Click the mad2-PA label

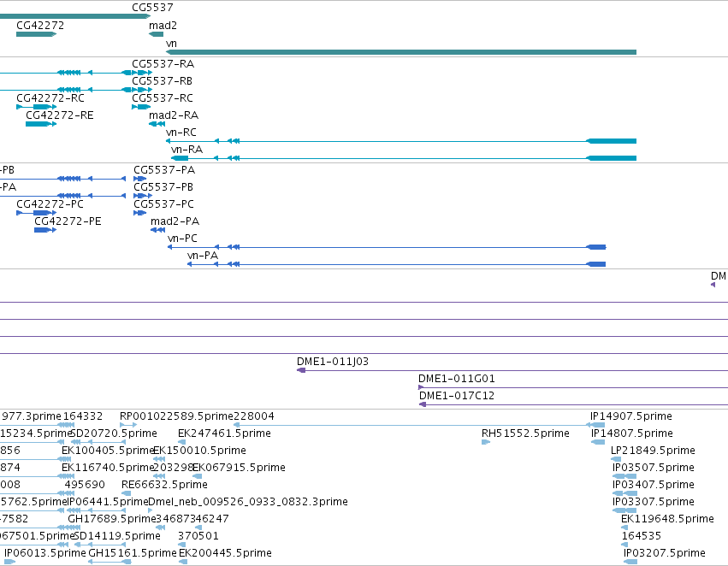point(175,221)
